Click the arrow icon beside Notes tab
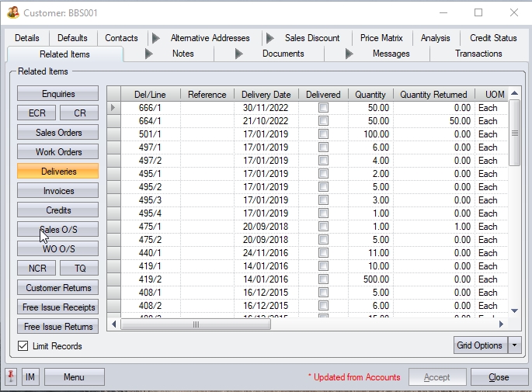The height and width of the screenshot is (392, 532). [x=150, y=54]
